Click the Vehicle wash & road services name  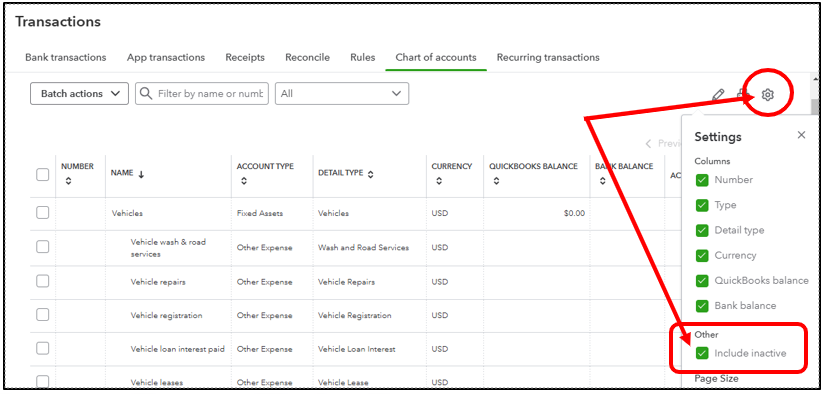click(x=168, y=248)
